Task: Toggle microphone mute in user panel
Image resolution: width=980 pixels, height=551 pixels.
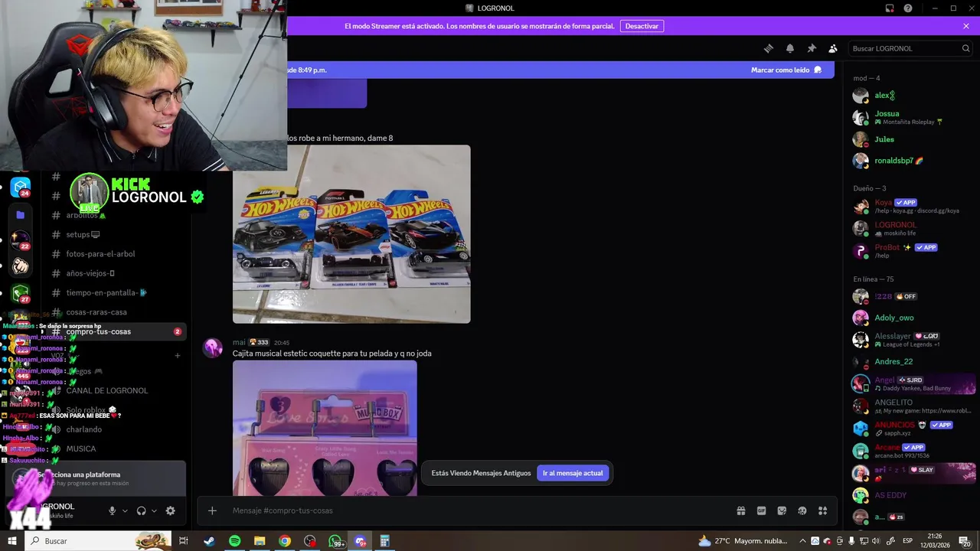Action: (113, 510)
